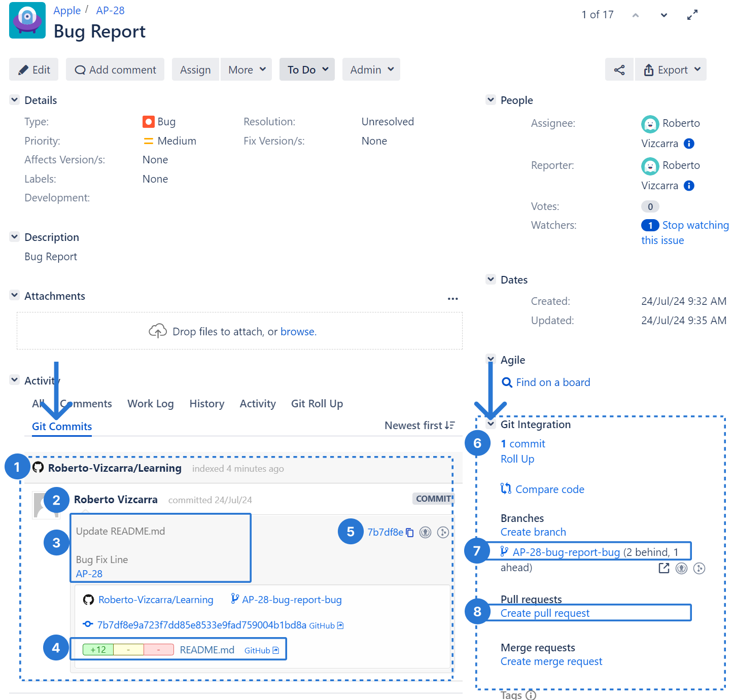Click the info icon beside Assignee name
Viewport: 733px width, 700px height.
click(x=689, y=144)
